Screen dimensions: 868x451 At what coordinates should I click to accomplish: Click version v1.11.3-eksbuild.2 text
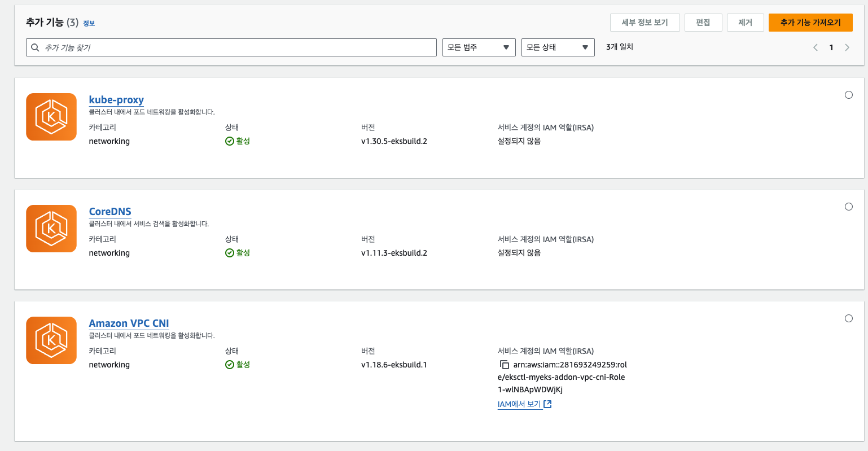[394, 253]
